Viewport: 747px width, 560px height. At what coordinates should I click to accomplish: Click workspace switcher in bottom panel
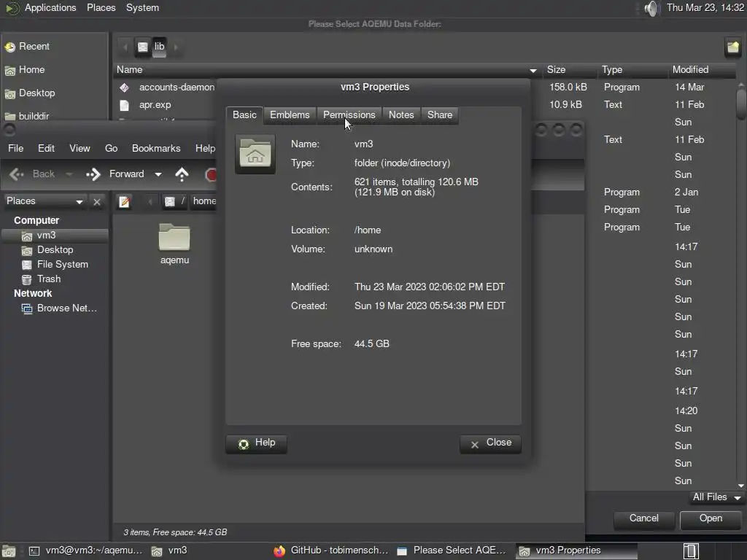coord(691,551)
